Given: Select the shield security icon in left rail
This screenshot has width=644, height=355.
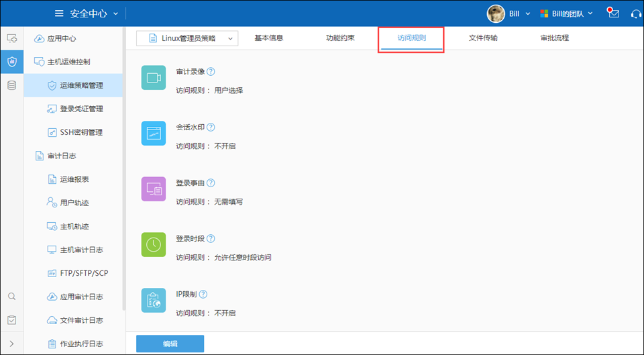Looking at the screenshot, I should [12, 62].
